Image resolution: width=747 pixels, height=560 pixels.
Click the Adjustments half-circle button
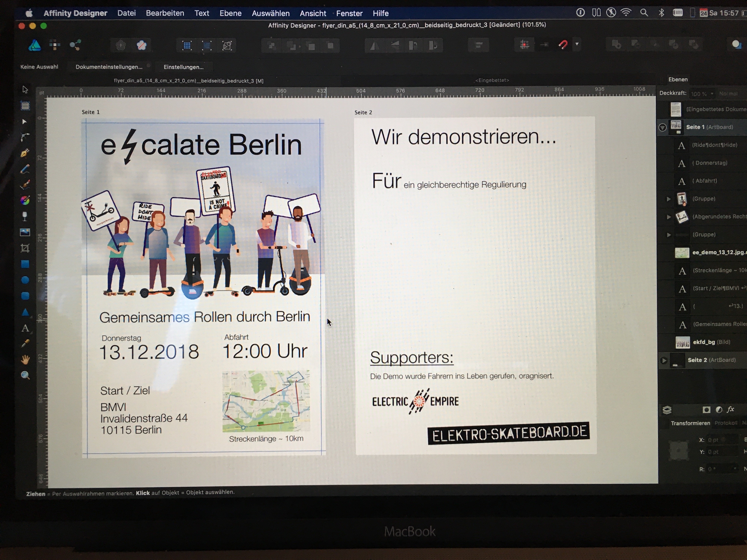pyautogui.click(x=719, y=410)
